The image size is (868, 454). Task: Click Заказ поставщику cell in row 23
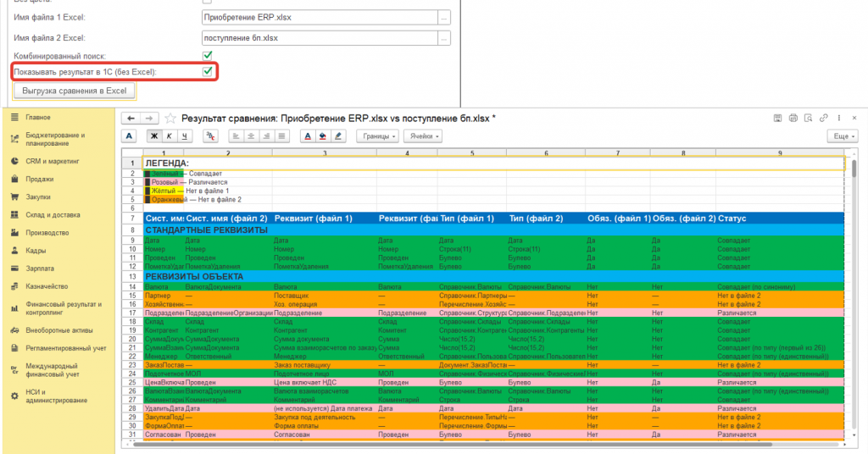click(x=325, y=365)
